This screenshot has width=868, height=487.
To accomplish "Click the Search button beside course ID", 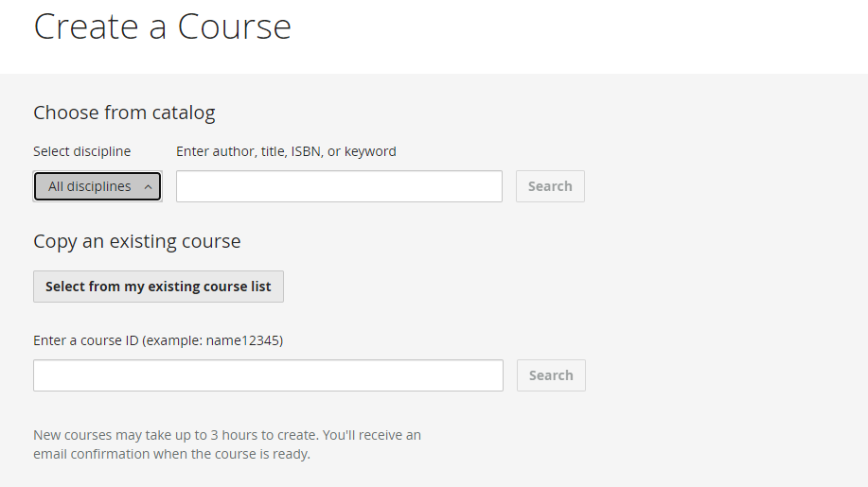I will (x=551, y=375).
